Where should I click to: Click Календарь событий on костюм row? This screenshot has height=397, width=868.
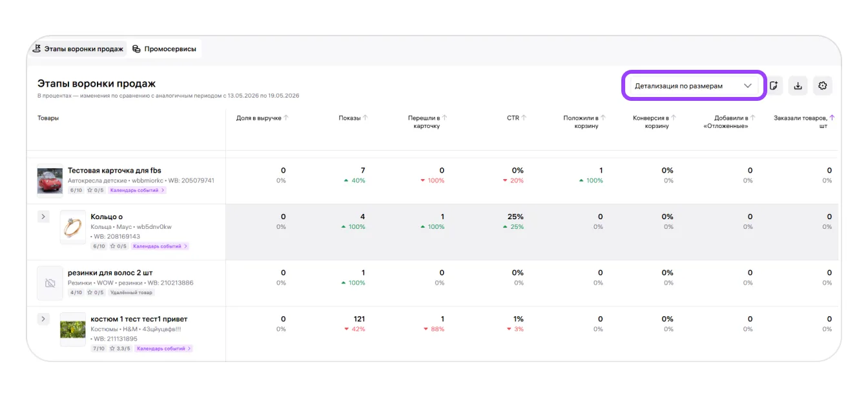coord(164,349)
